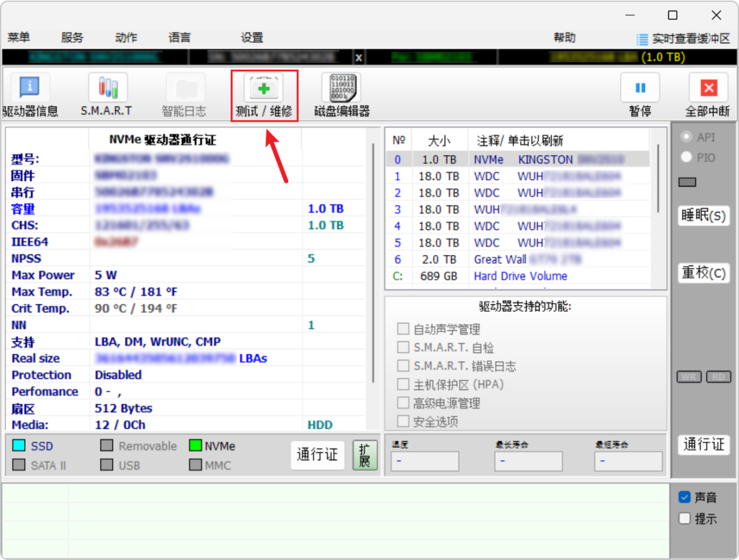Click the 通行证 button beside 扩展
Viewport: 739px width, 560px height.
pos(317,455)
